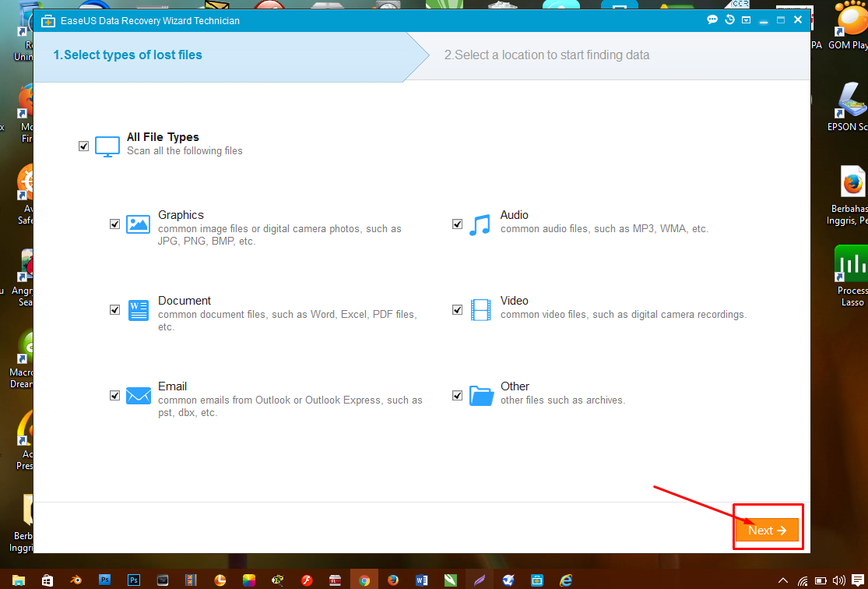
Task: Uncheck the All File Types checkbox
Action: point(83,146)
